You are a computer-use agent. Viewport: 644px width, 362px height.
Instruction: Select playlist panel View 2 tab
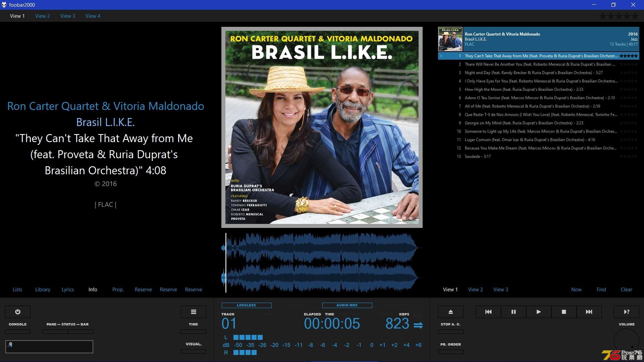pyautogui.click(x=476, y=289)
